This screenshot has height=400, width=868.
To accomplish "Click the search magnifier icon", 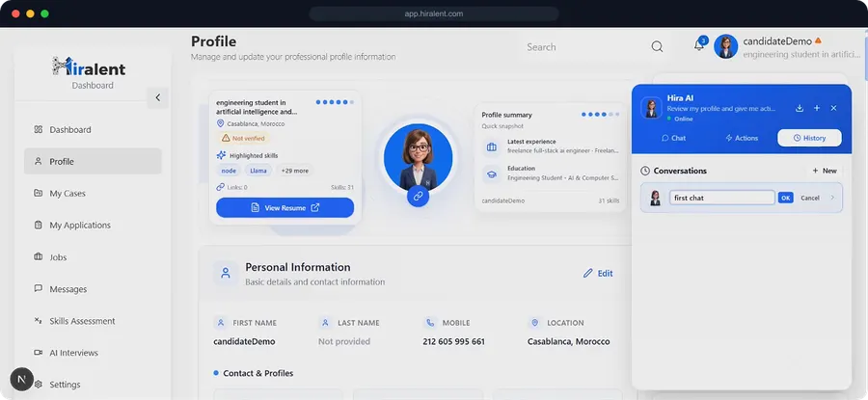I will (x=657, y=47).
